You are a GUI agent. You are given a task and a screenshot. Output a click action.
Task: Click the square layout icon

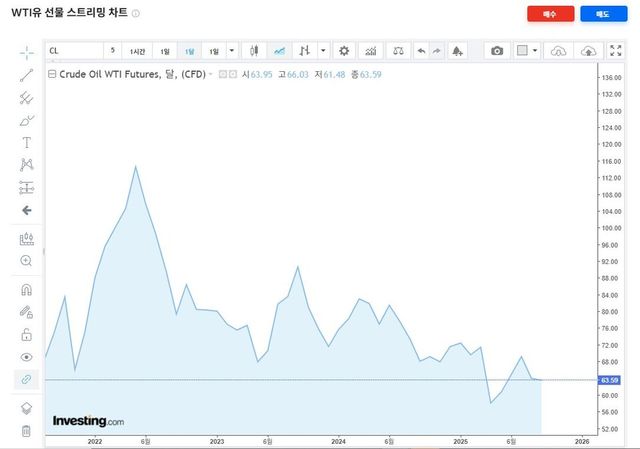522,50
